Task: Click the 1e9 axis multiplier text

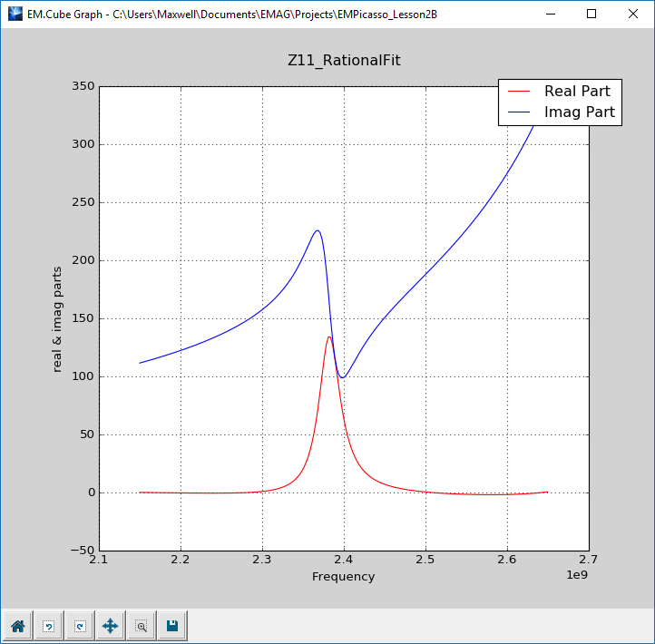Action: (577, 575)
